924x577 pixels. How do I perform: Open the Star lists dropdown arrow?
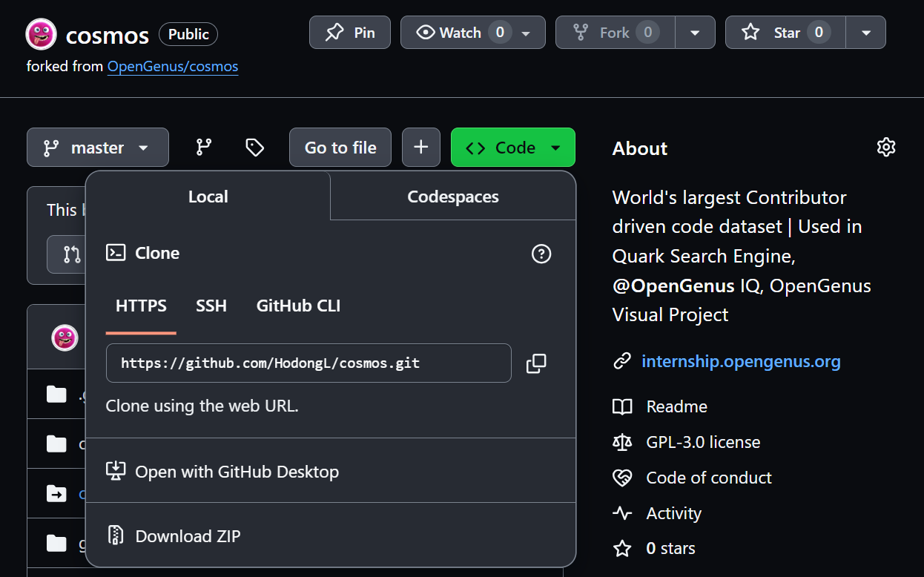pyautogui.click(x=866, y=33)
